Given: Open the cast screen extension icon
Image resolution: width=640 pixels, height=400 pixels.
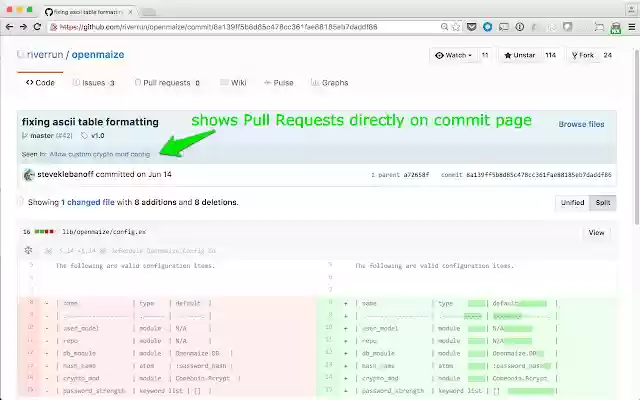Looking at the screenshot, I should [x=504, y=27].
